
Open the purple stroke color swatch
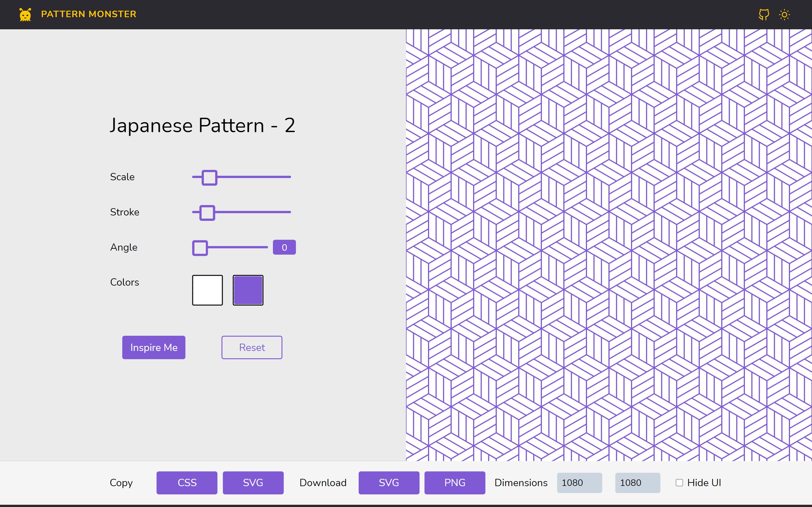[248, 290]
